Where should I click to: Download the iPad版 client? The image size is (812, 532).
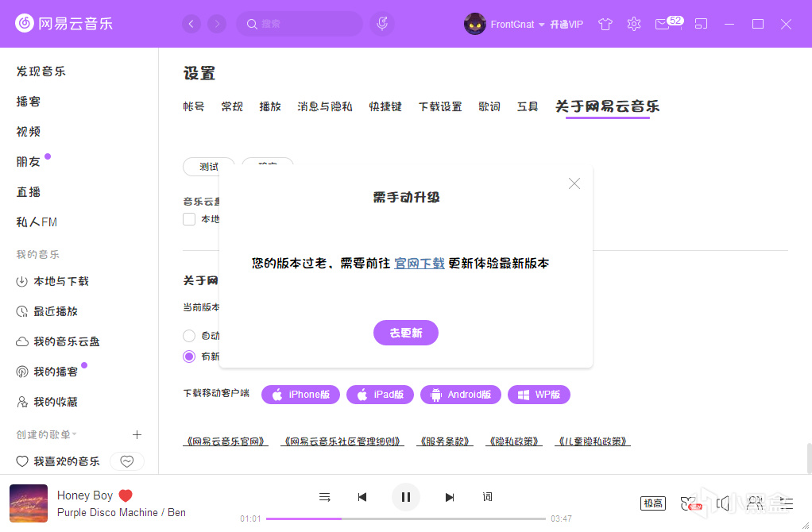coord(380,395)
